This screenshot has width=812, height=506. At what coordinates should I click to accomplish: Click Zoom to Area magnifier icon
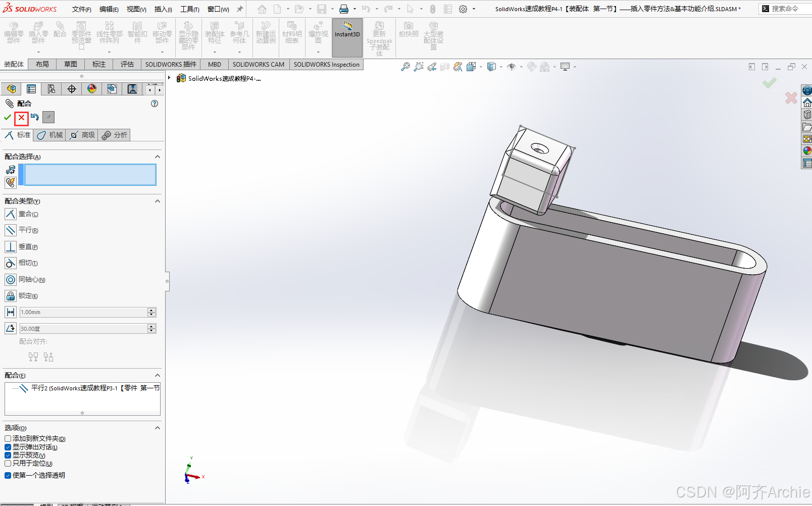[418, 67]
